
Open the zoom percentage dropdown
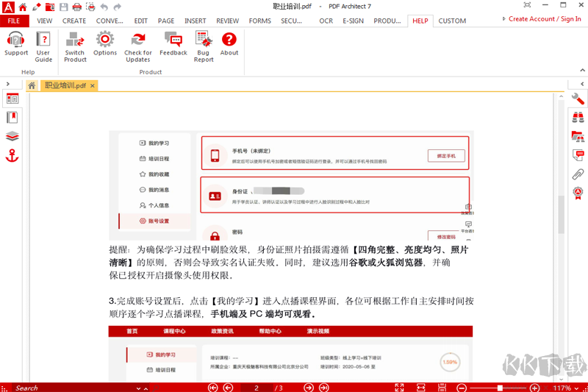577,388
